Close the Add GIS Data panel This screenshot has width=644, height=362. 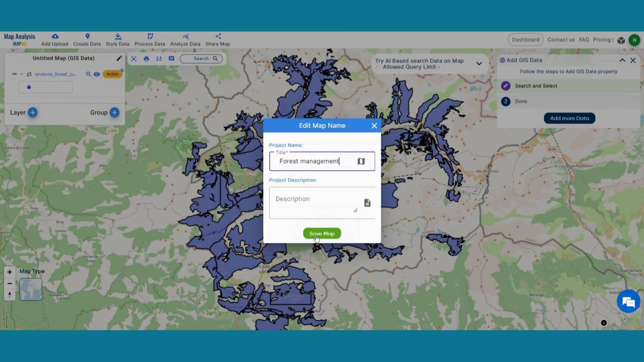[633, 60]
